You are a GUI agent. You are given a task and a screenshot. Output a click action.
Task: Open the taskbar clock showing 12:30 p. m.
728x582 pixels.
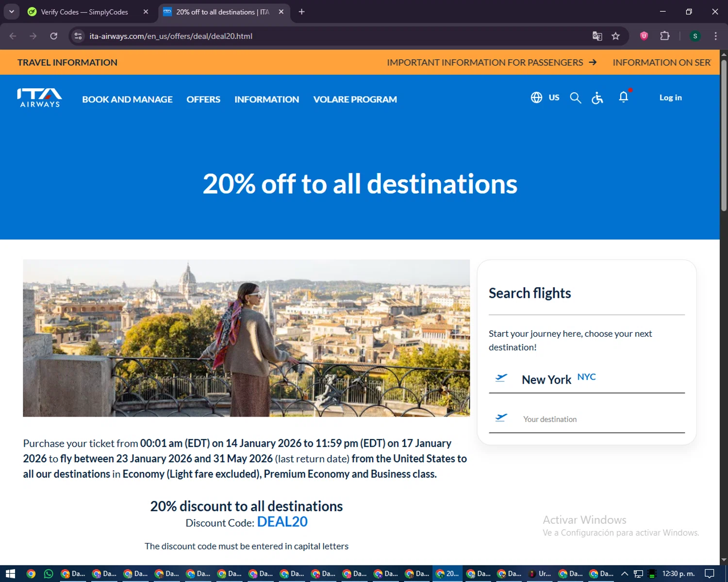678,574
